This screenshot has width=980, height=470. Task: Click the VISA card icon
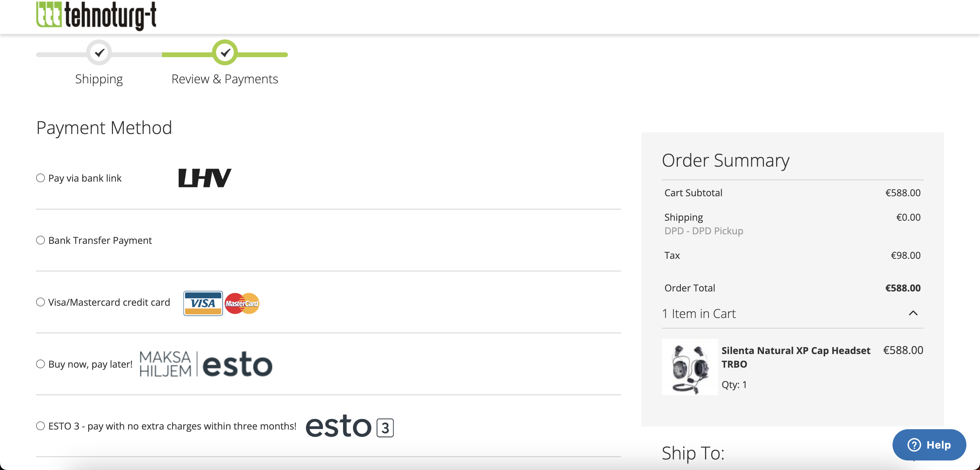203,303
